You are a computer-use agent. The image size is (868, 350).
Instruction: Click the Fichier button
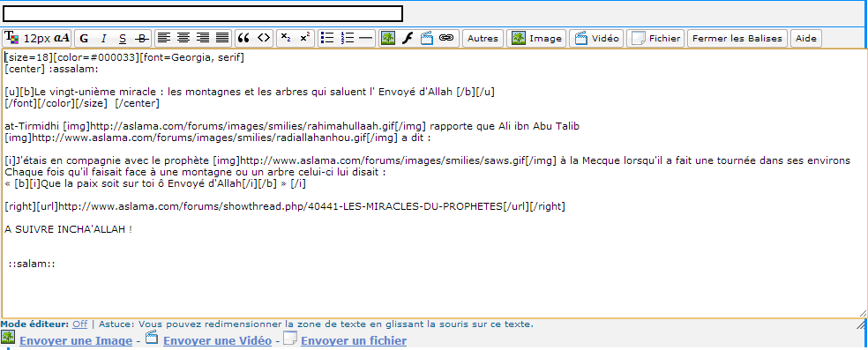(656, 38)
